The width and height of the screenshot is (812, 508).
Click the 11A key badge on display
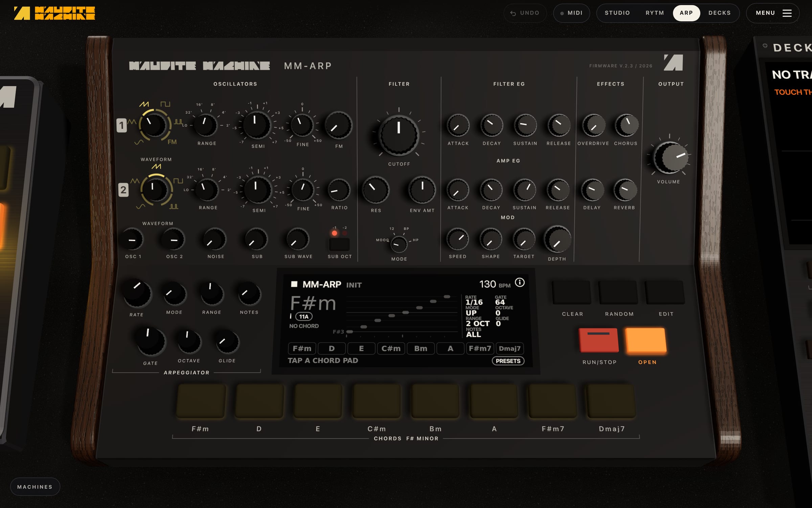tap(304, 317)
